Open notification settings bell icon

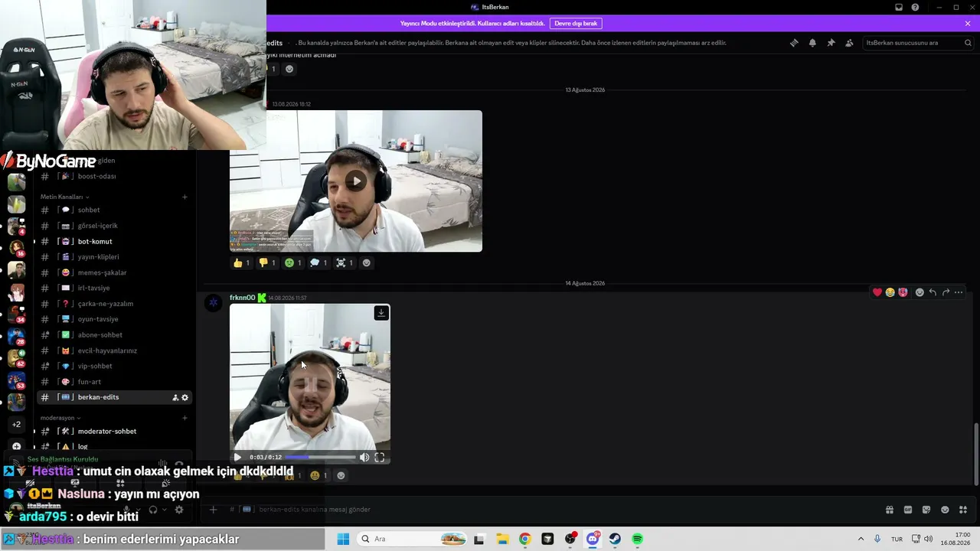[x=812, y=43]
